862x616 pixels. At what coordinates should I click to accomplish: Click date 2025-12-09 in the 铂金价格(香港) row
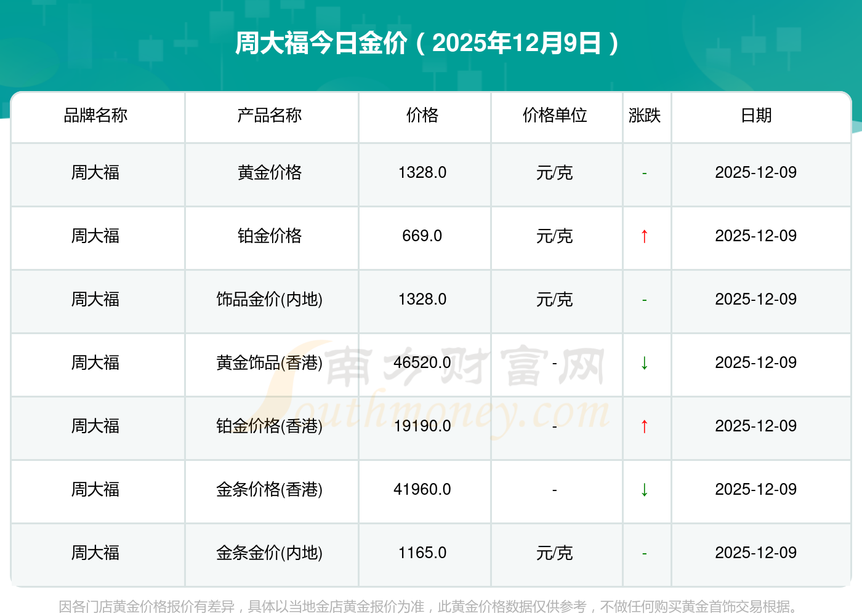756,426
